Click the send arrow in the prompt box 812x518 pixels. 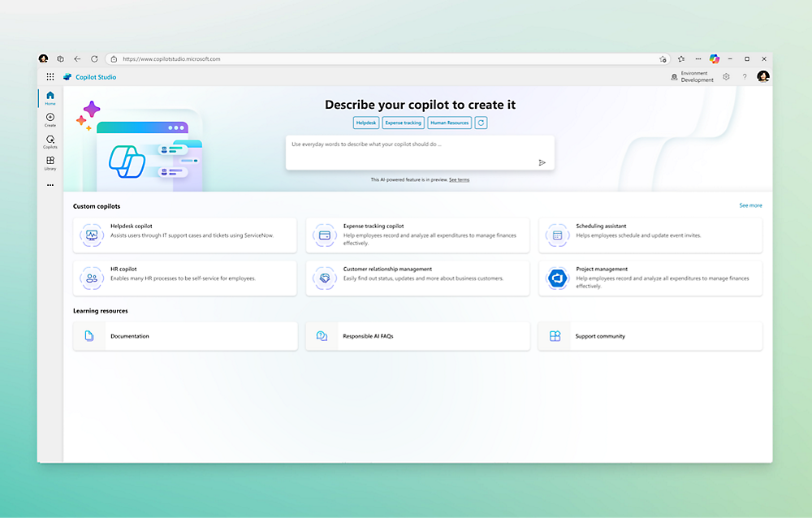tap(542, 162)
